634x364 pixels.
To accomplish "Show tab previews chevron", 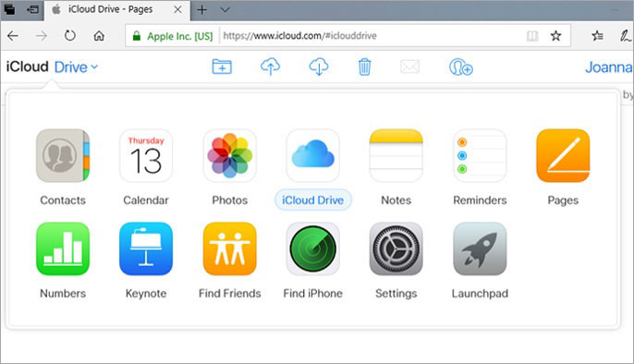I will (226, 9).
